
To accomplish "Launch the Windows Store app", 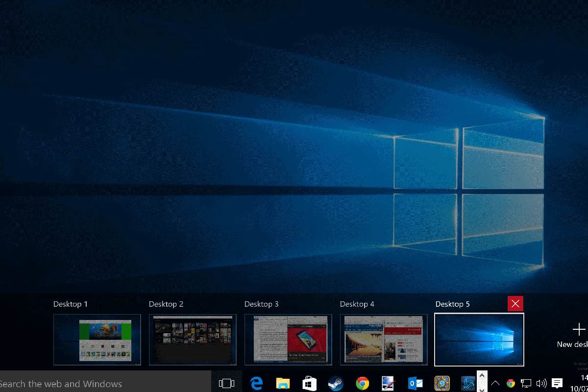I will 309,383.
